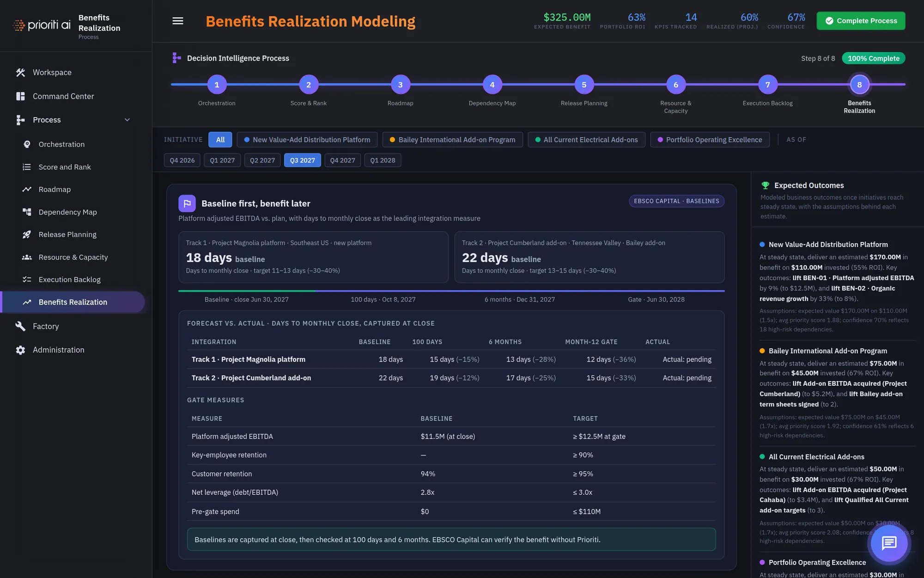
Task: Click the Administration gear icon
Action: coord(20,350)
